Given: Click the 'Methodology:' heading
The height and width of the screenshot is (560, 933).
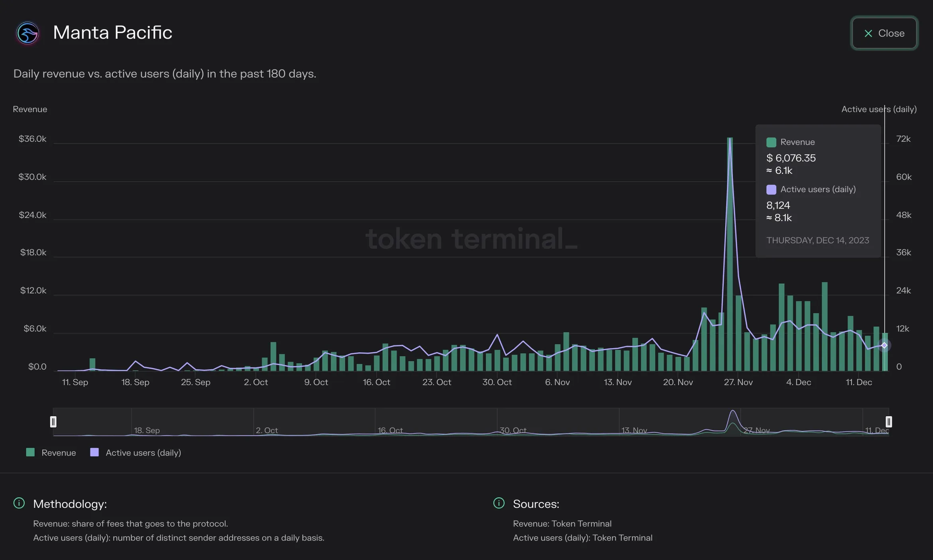Looking at the screenshot, I should coord(70,504).
